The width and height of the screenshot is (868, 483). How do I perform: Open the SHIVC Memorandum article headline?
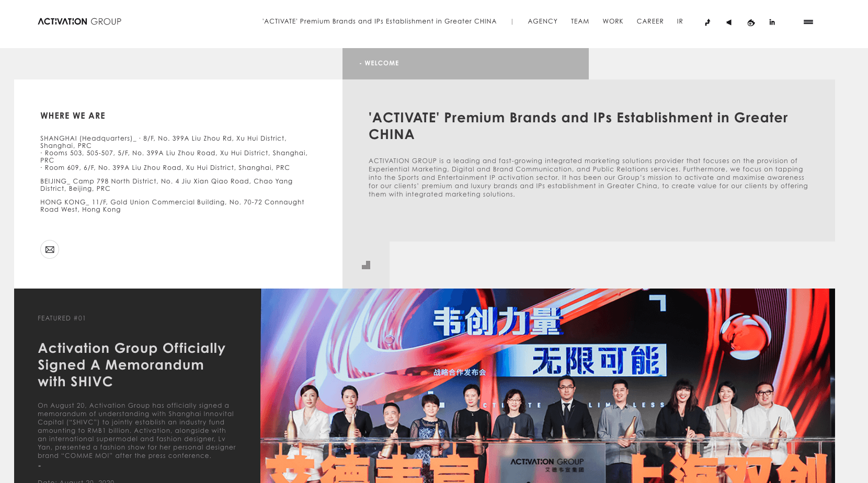coord(132,365)
